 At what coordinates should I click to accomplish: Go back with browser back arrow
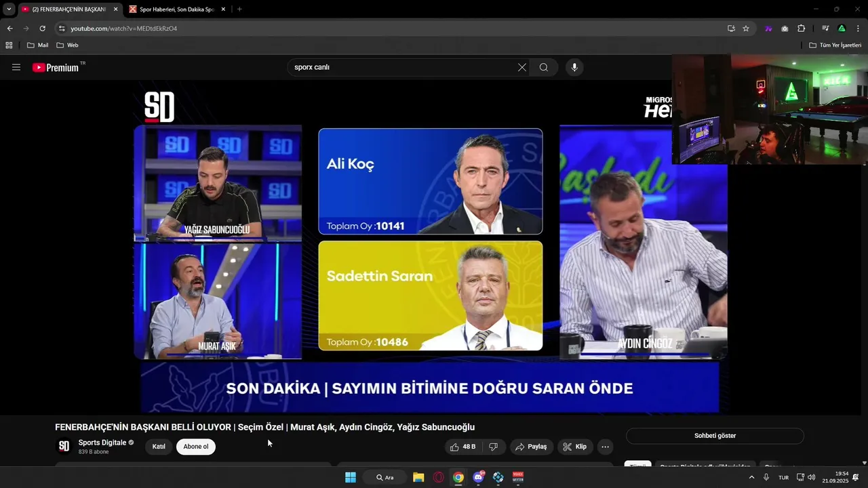(9, 28)
